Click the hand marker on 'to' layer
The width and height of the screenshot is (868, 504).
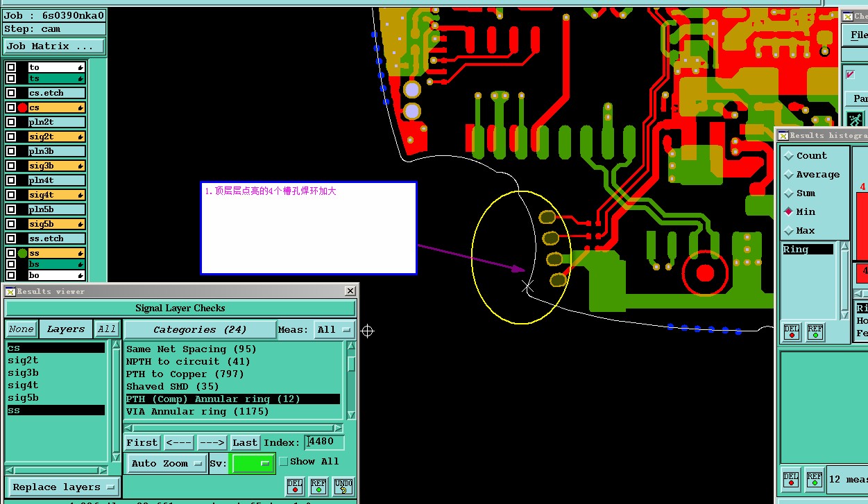tap(80, 67)
